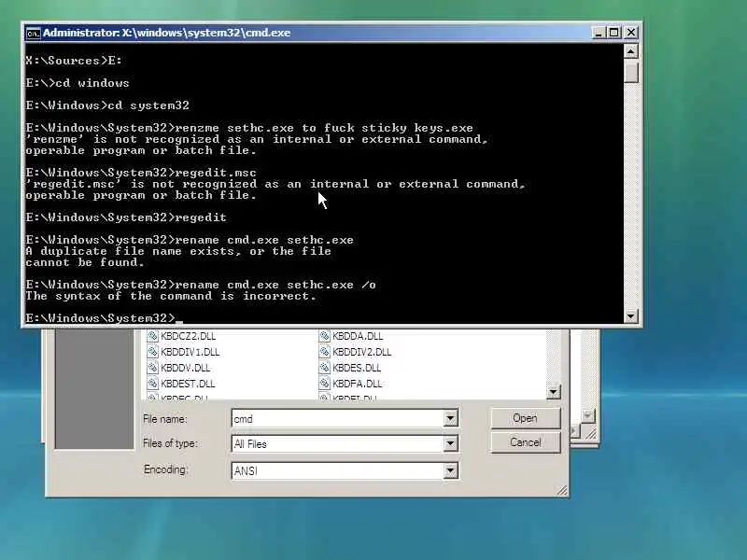Click cmd window scroll up arrow
Viewport: 747px width, 560px height.
pos(631,51)
